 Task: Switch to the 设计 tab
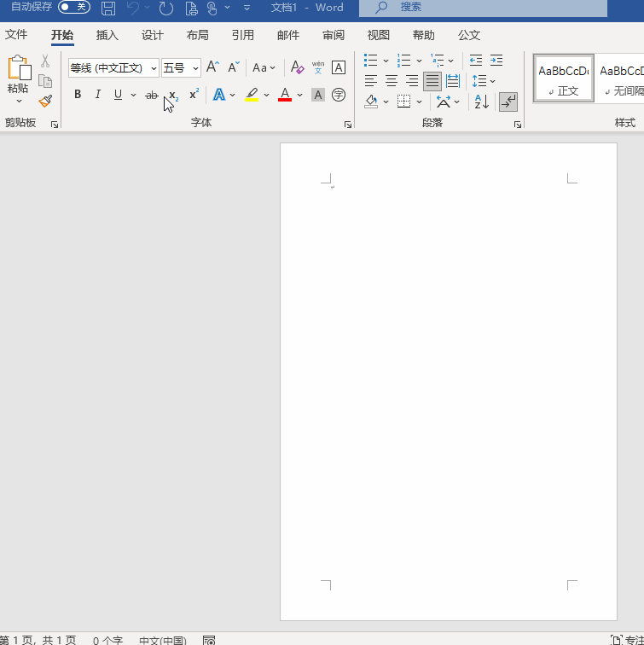153,35
